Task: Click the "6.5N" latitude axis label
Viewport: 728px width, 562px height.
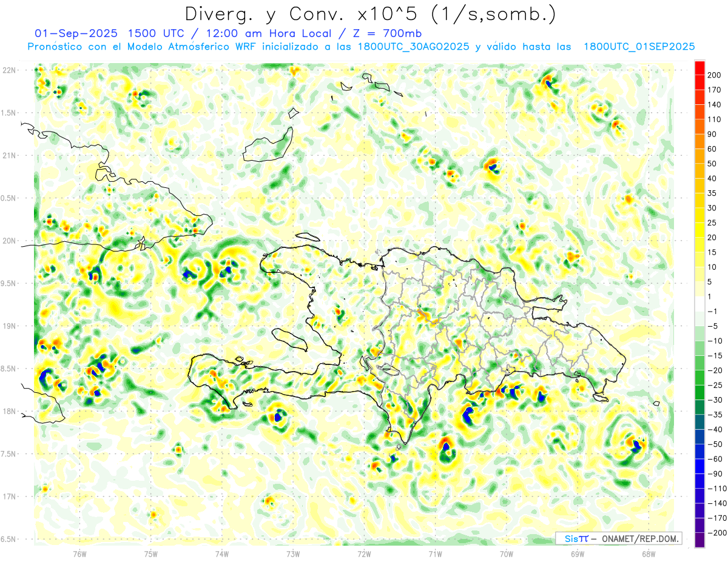Action: point(9,539)
